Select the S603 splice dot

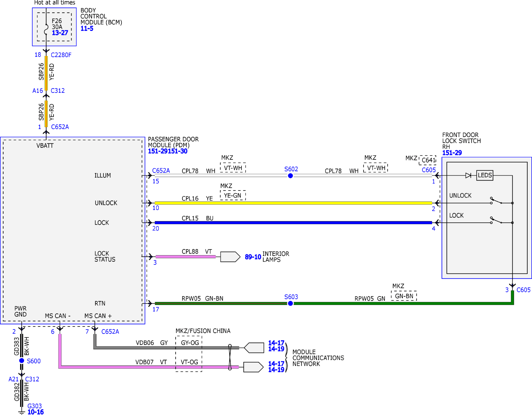point(290,304)
